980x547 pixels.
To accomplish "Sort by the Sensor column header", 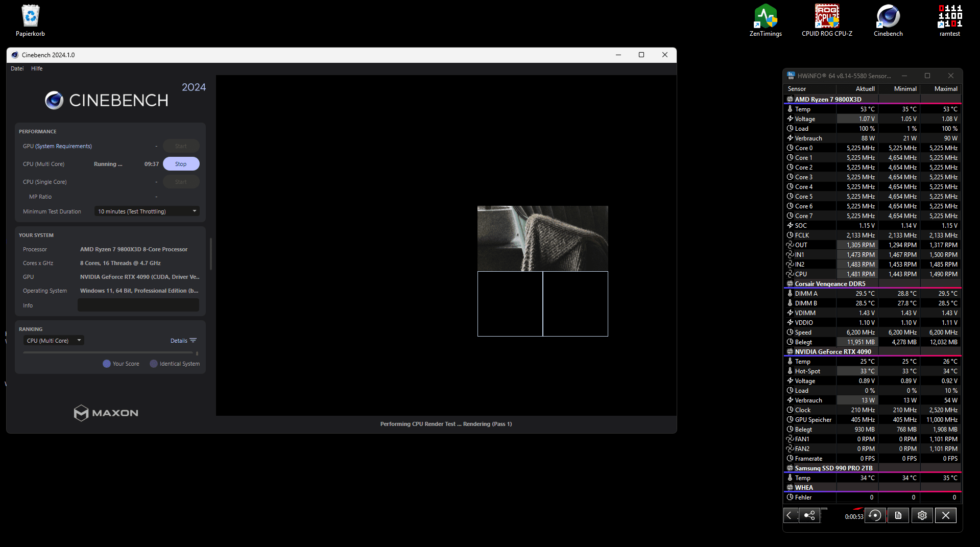I will [810, 89].
